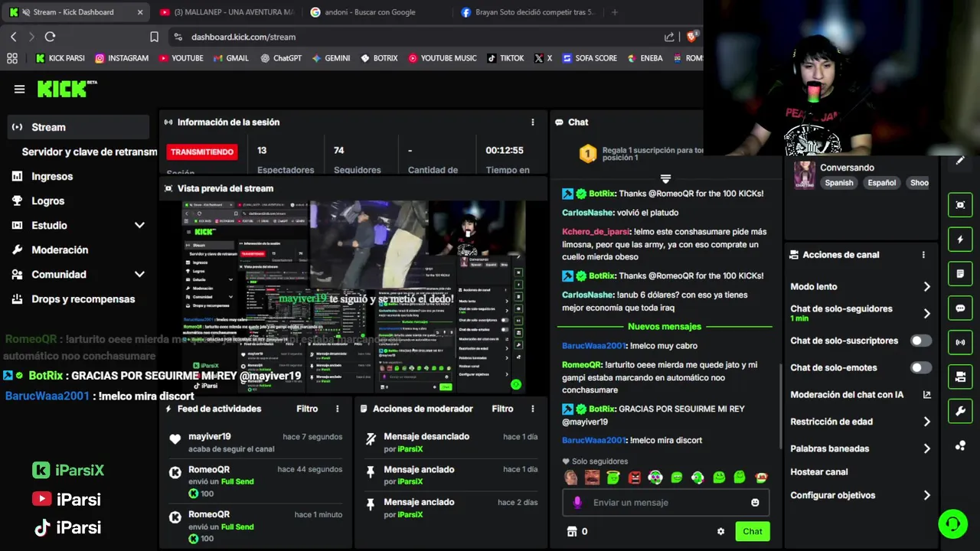The image size is (980, 551).
Task: Open Servidor y clave de retransmisión
Action: (x=89, y=152)
